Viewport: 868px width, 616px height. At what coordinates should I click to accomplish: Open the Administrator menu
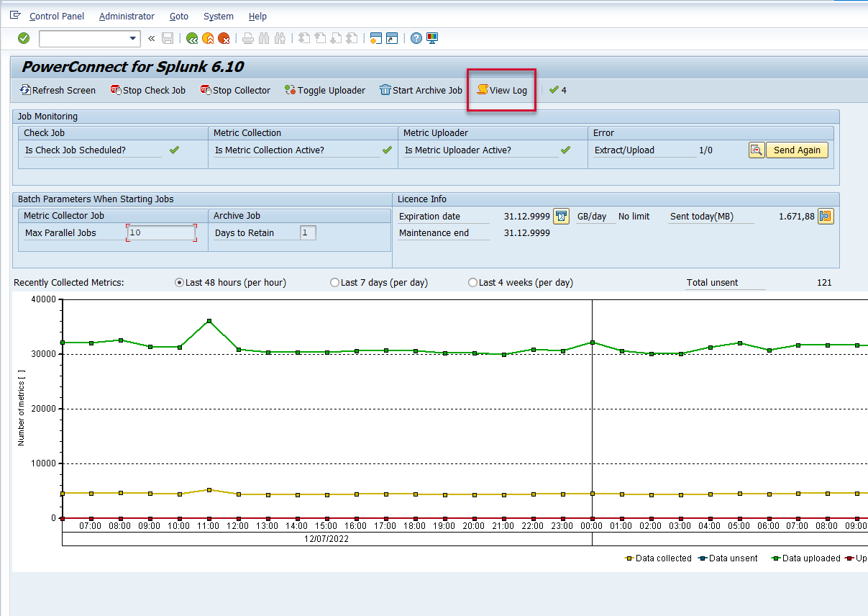coord(127,16)
